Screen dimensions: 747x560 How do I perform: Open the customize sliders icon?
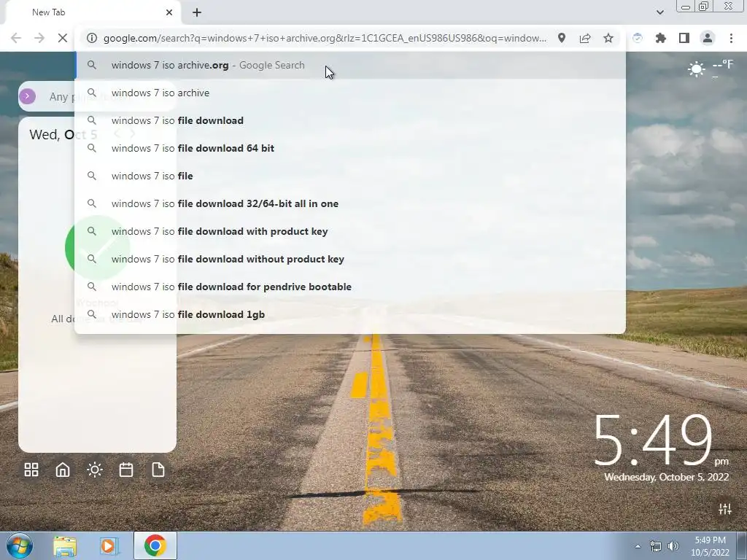(x=725, y=509)
